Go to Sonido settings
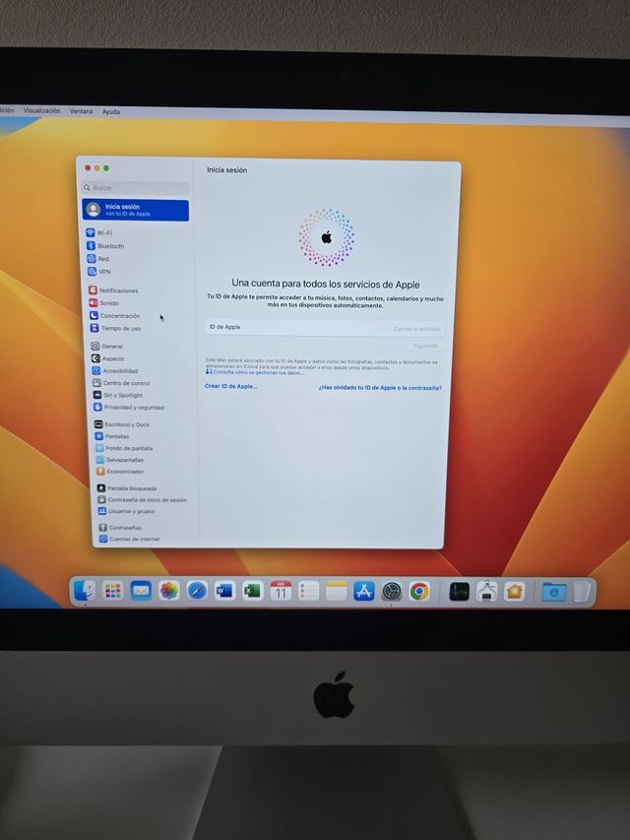 point(109,303)
